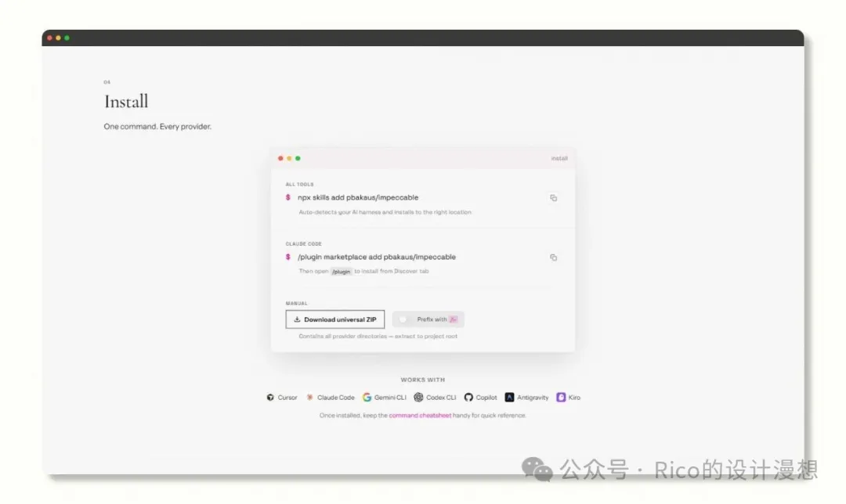Screen dimensions: 846x504
Task: Click the Claude Code starburst icon
Action: (309, 398)
